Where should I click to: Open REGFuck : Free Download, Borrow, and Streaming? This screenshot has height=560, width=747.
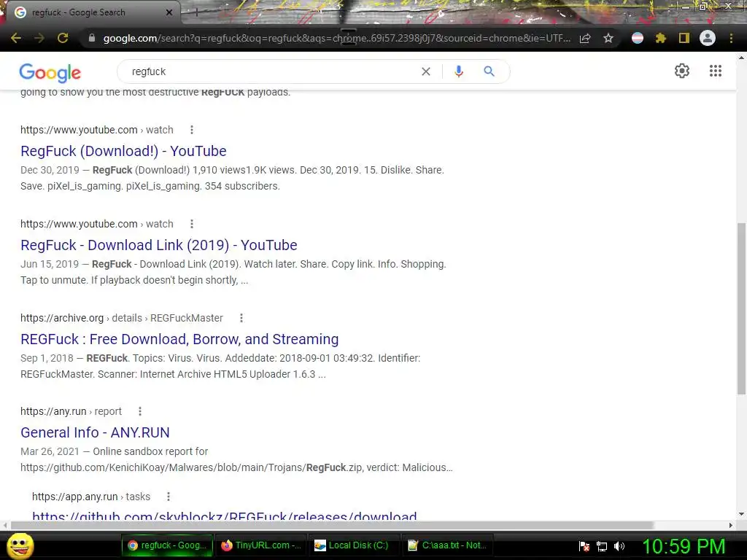pyautogui.click(x=179, y=339)
